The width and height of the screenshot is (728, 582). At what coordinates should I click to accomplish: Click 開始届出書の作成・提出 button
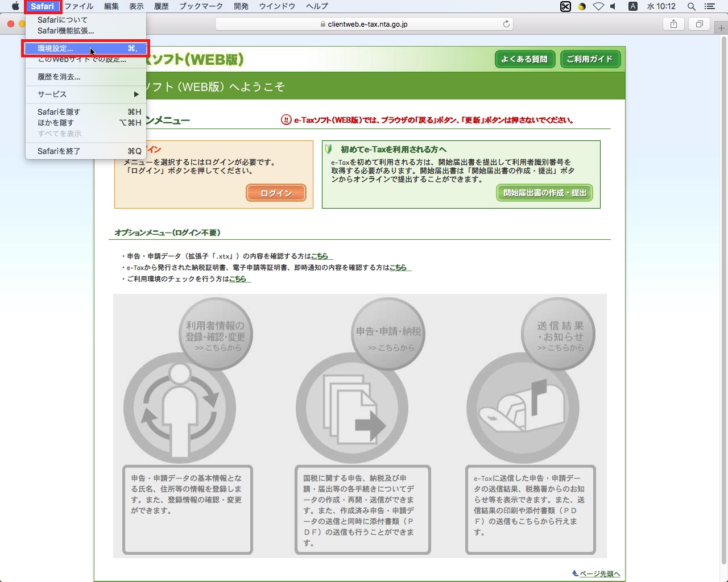544,193
